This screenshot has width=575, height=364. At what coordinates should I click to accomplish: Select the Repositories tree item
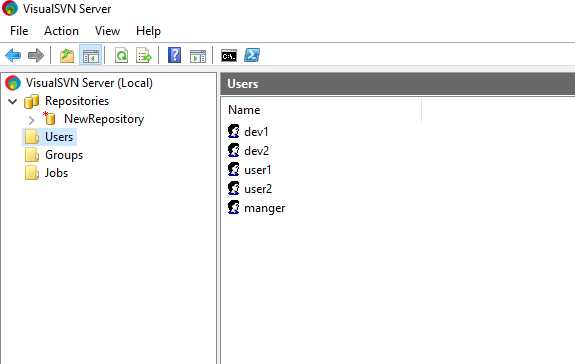[x=77, y=101]
